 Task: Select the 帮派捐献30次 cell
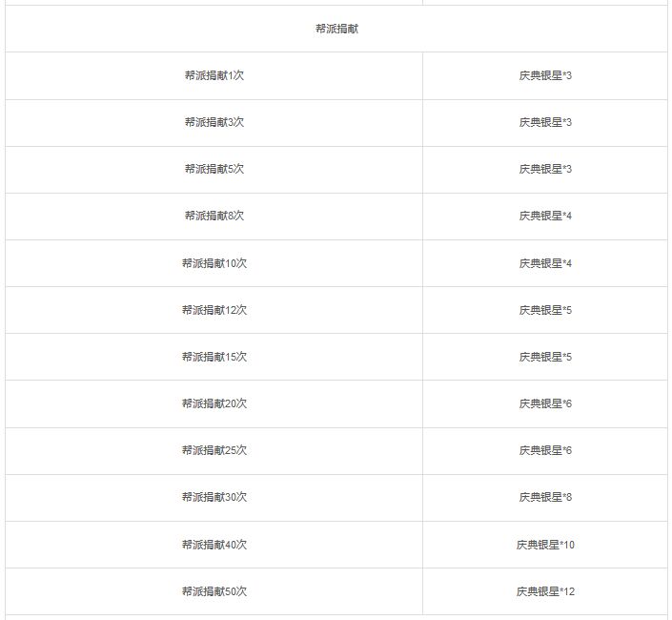point(214,497)
